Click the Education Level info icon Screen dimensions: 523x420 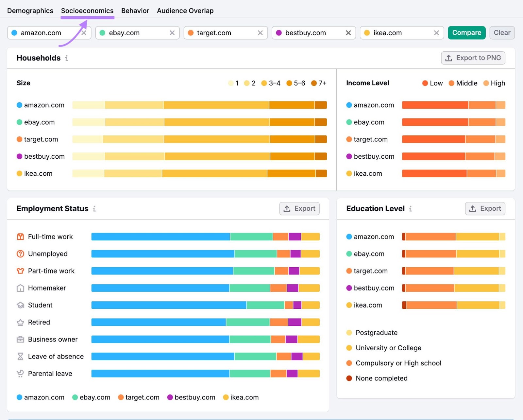410,209
